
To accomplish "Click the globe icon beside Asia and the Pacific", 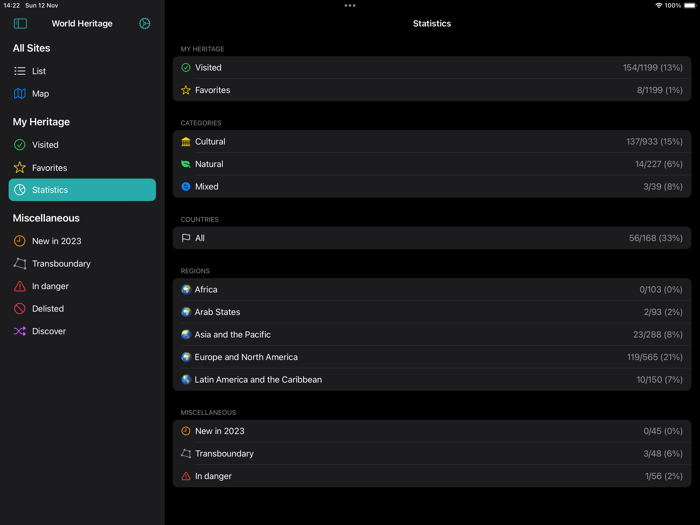I will pos(186,334).
